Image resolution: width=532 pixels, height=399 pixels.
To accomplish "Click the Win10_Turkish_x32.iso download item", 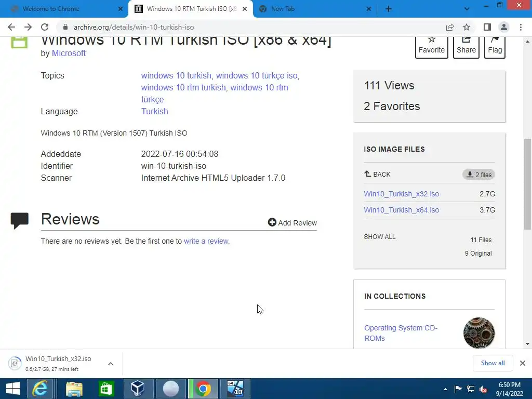I will [x=58, y=363].
